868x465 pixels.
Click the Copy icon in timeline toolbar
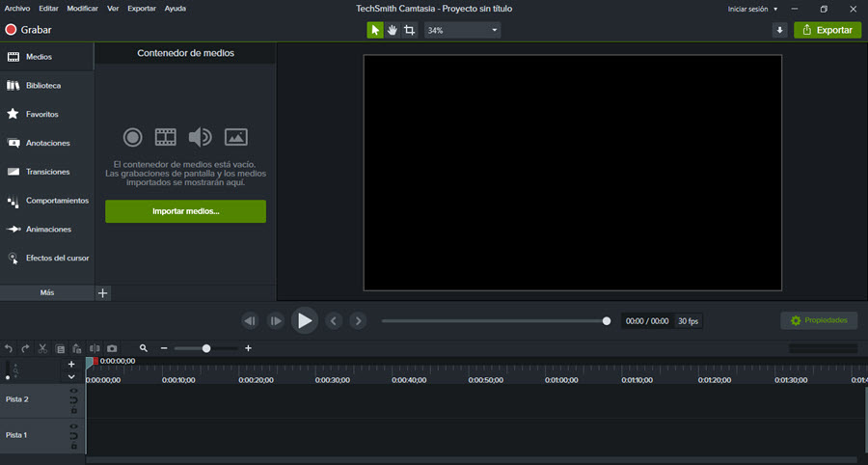61,349
